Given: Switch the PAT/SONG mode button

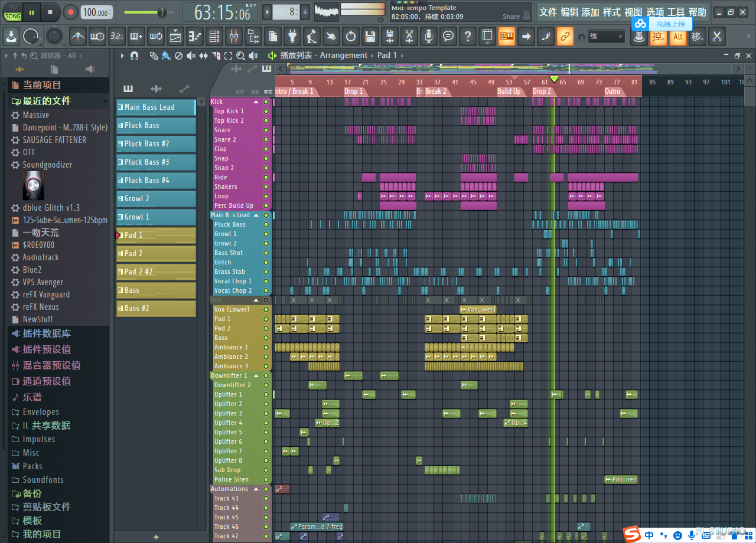Looking at the screenshot, I should [12, 12].
